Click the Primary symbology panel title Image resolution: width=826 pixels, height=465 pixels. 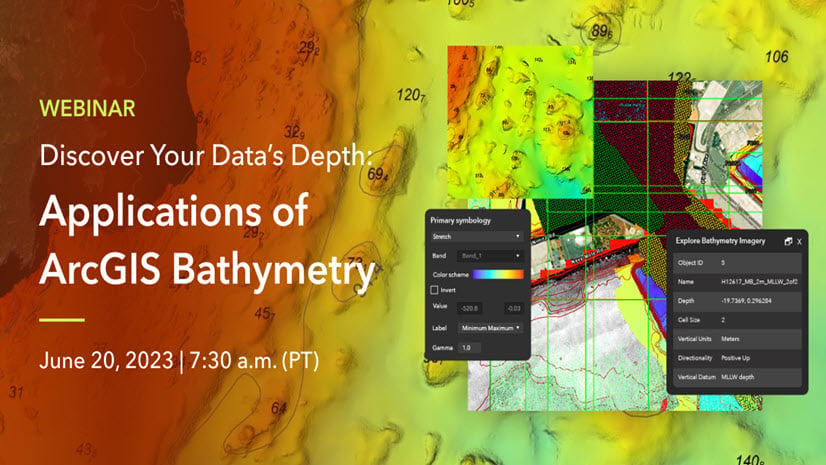coord(460,220)
